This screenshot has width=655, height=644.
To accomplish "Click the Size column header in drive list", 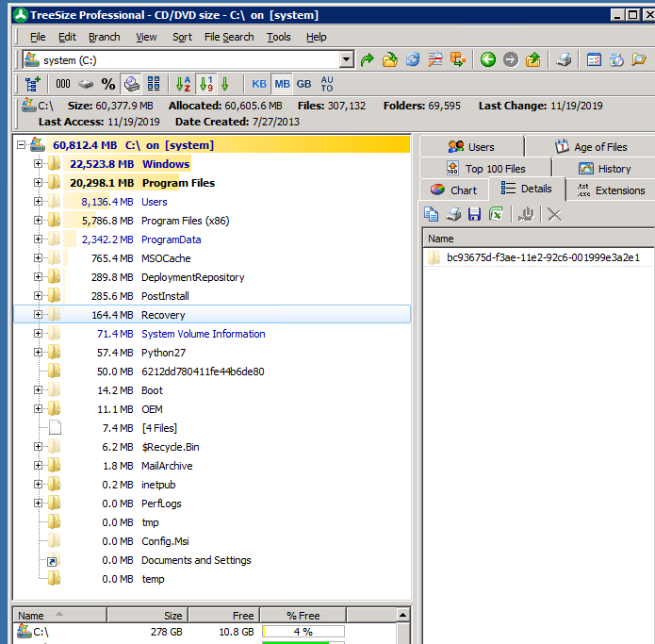I will tap(147, 616).
